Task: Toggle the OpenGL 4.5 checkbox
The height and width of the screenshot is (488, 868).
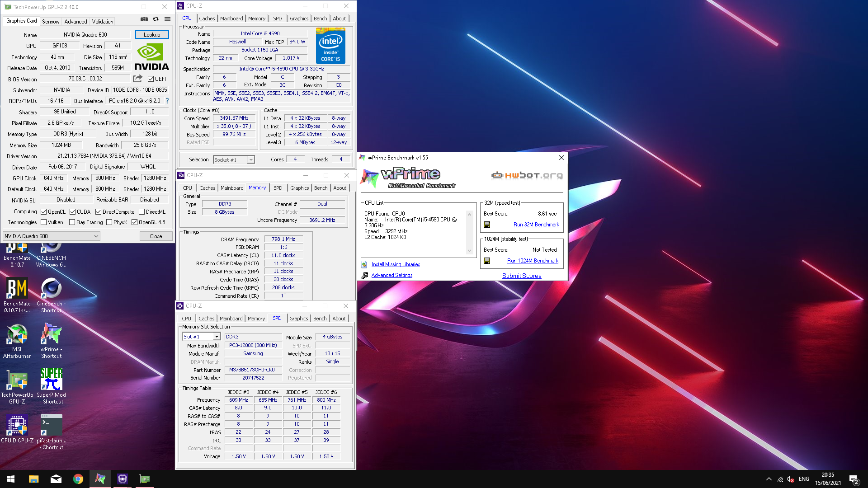Action: (x=134, y=222)
